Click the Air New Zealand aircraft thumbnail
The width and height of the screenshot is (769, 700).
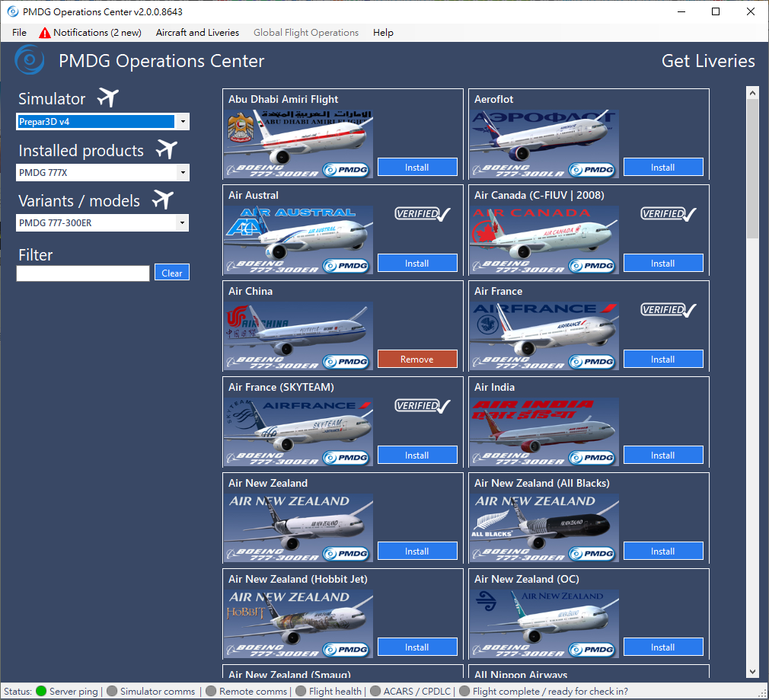(298, 528)
